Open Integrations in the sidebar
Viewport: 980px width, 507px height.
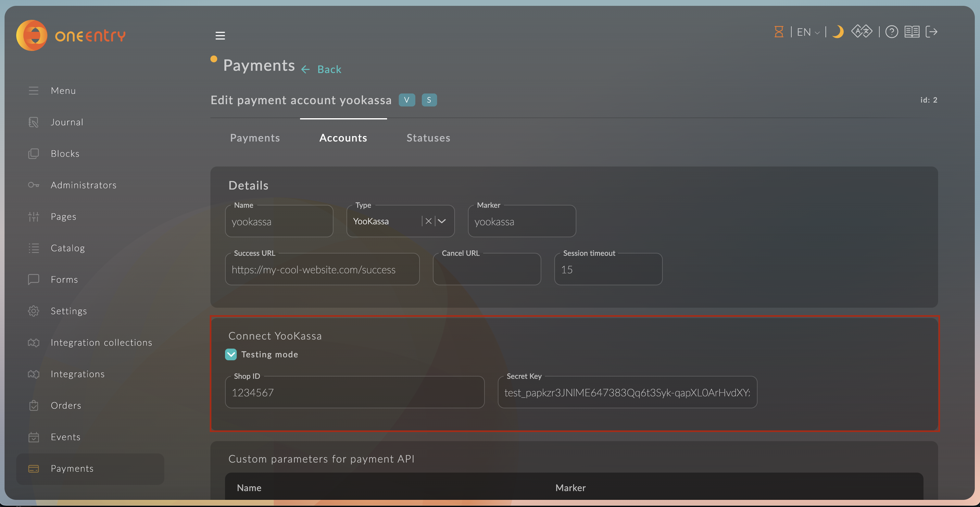78,374
